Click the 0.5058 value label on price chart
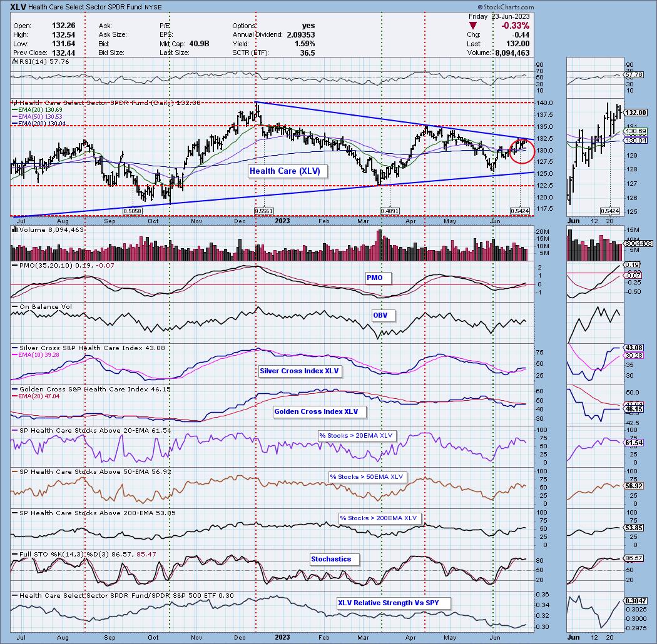The image size is (657, 644). (133, 211)
